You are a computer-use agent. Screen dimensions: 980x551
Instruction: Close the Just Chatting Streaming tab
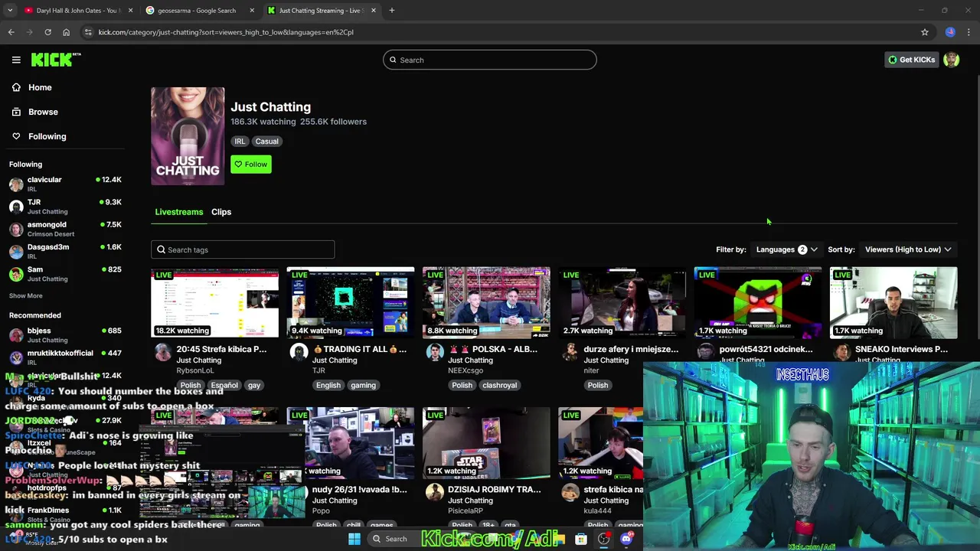tap(374, 10)
